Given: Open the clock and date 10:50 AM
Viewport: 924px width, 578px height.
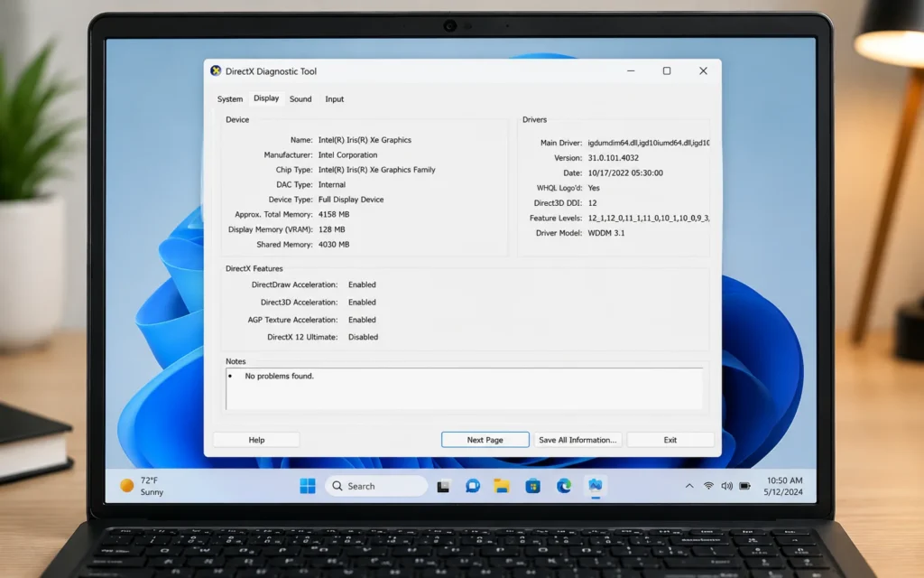Looking at the screenshot, I should (x=784, y=486).
